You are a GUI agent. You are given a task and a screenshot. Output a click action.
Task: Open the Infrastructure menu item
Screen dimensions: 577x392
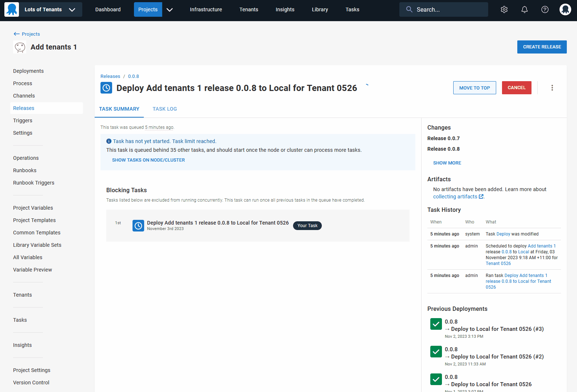coord(206,9)
